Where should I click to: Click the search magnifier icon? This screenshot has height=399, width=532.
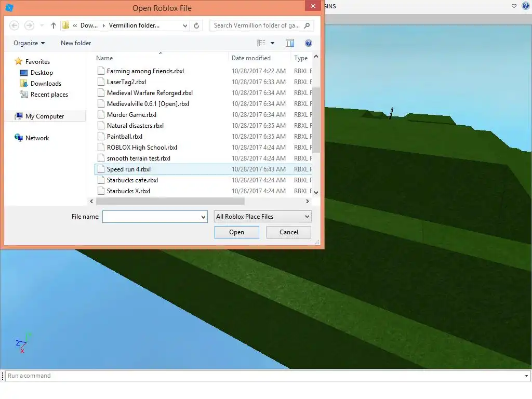[x=307, y=25]
